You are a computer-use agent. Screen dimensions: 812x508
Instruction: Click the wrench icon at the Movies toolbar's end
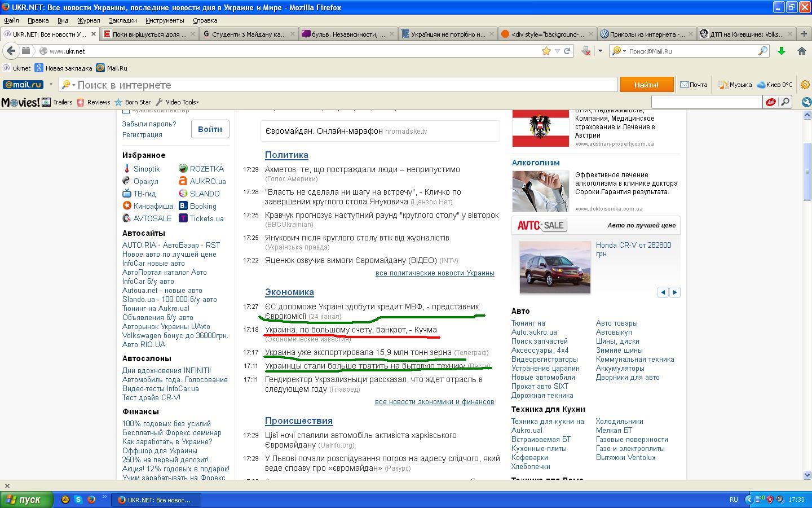[x=806, y=102]
